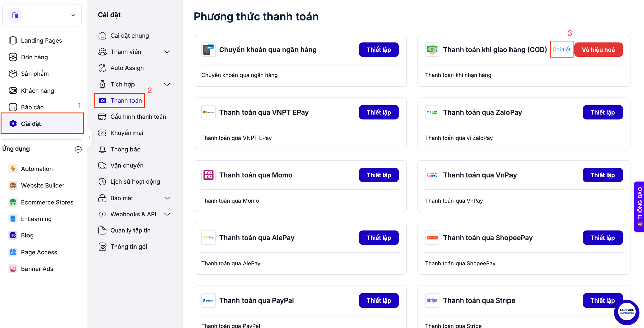Click the Thông báo bell icon
This screenshot has width=644, height=328.
(x=102, y=149)
